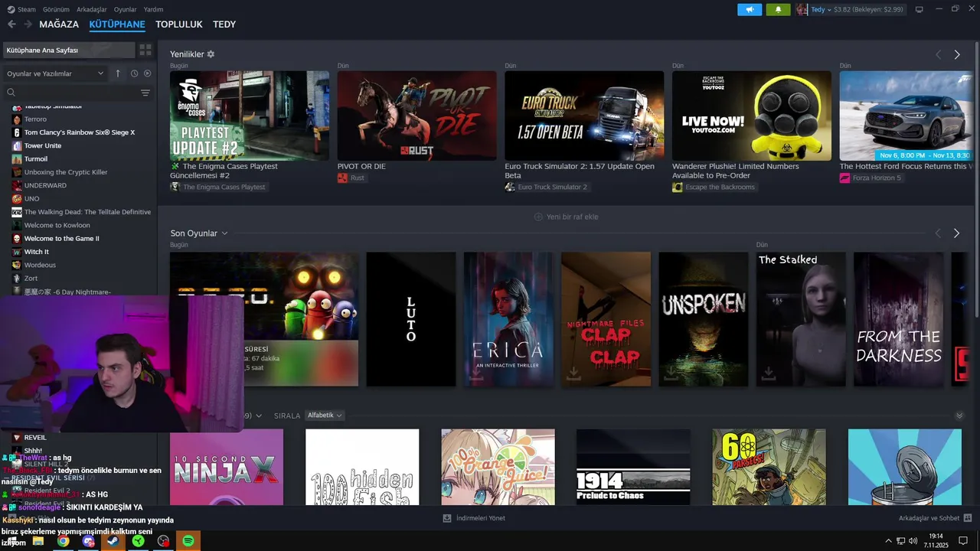Image resolution: width=980 pixels, height=551 pixels.
Task: Open Spotify from the Windows taskbar
Action: pyautogui.click(x=188, y=541)
